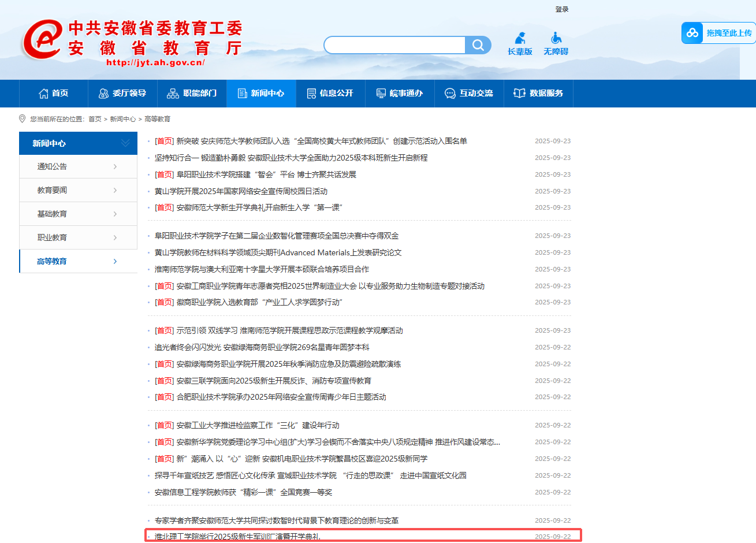Click the 数据服务 book icon
Screen dimensions: 756x543
[x=519, y=94]
